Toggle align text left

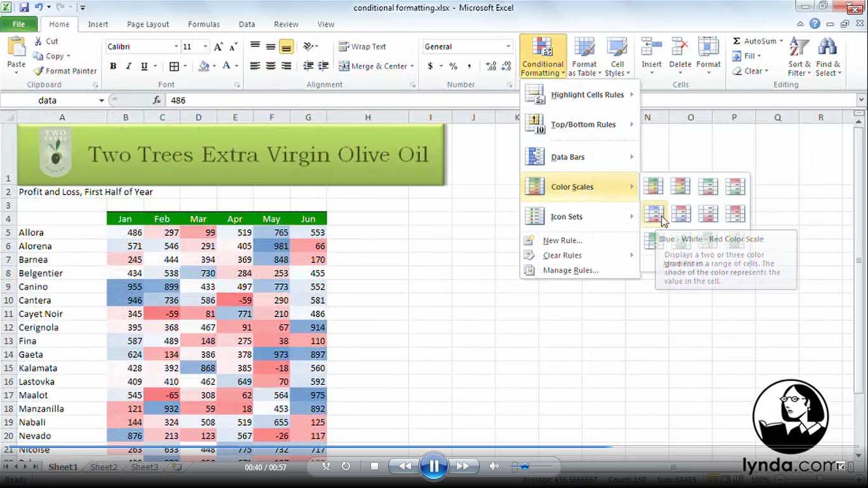(x=255, y=66)
